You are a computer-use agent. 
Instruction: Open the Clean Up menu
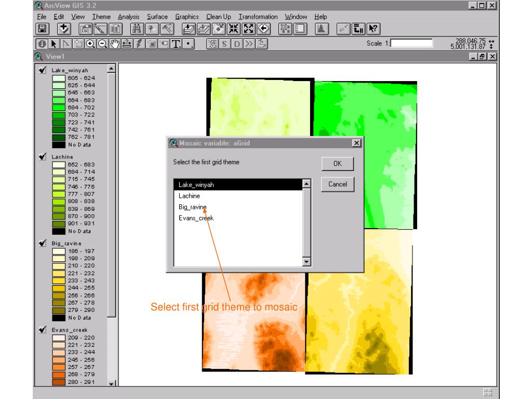(x=219, y=17)
